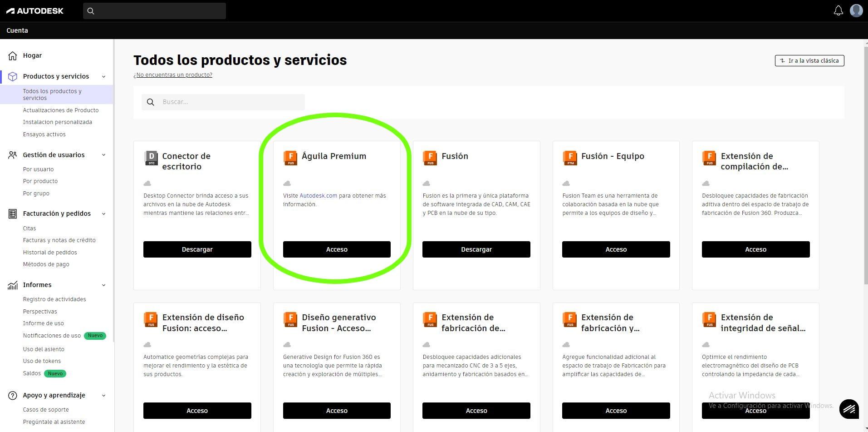Click Acceso on Extensión de diseño Fusion card
This screenshot has height=432, width=868.
(197, 411)
